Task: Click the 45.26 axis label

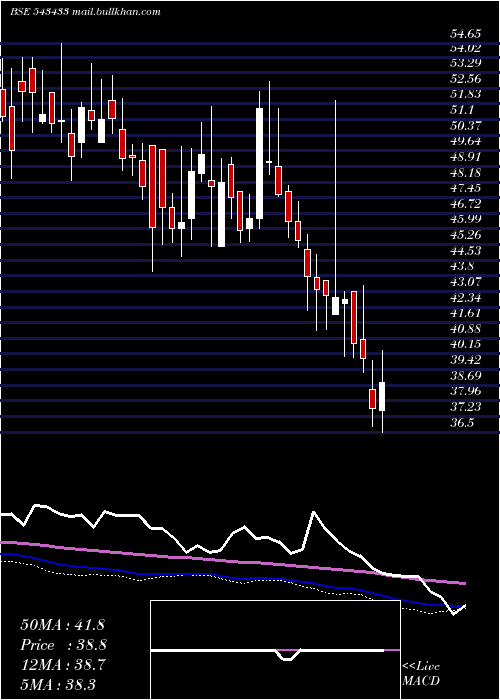Action: [465, 235]
